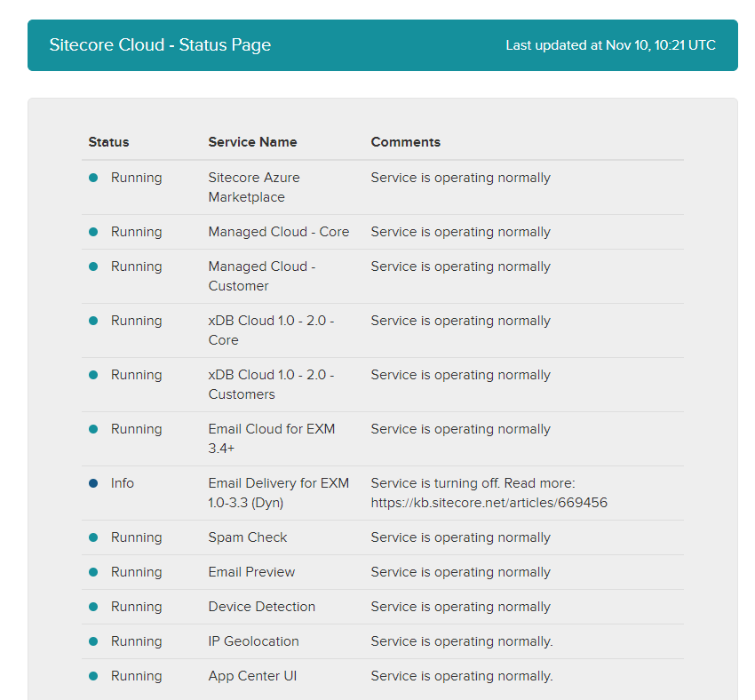
Task: Click Running label for Spam Check
Action: click(136, 537)
